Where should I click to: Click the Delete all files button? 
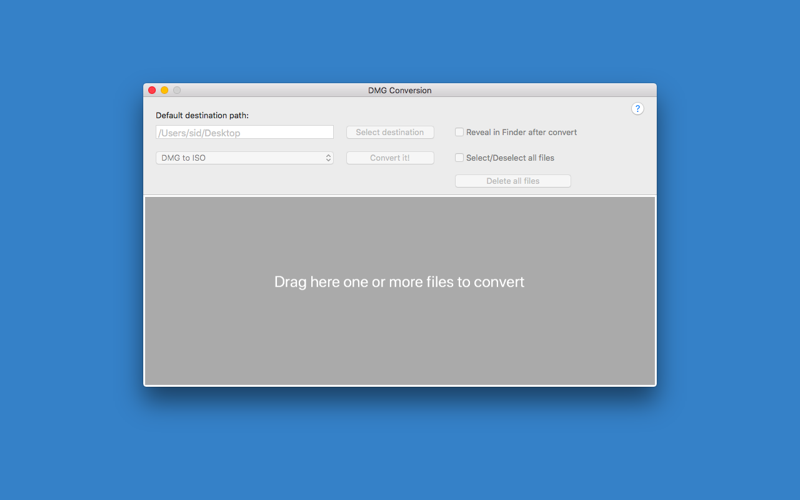(513, 181)
